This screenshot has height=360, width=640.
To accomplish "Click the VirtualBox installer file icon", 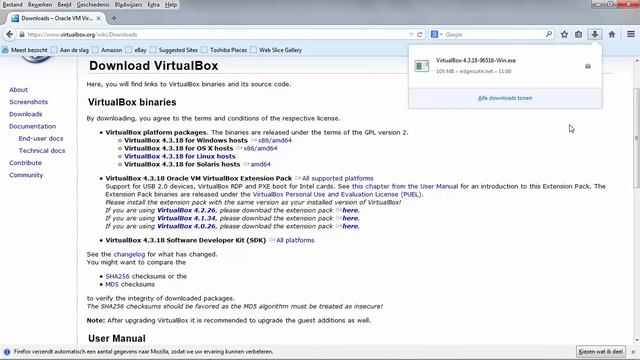I will point(422,66).
